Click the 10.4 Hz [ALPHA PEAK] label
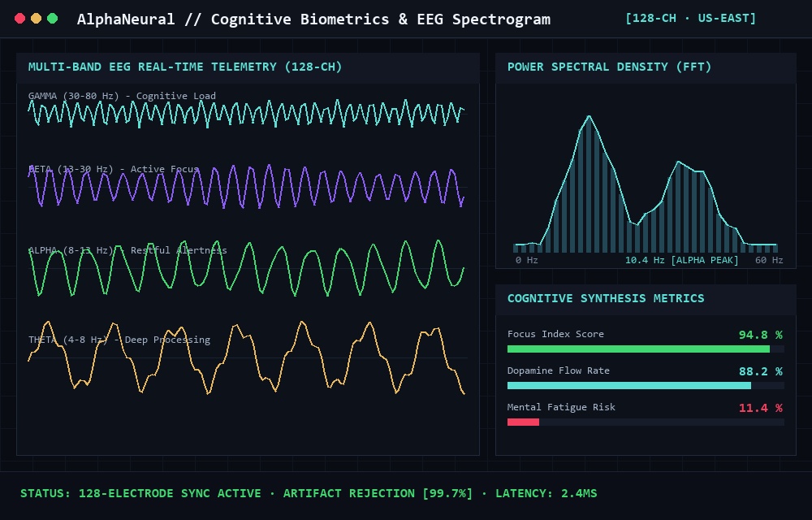The image size is (812, 520). coord(681,260)
